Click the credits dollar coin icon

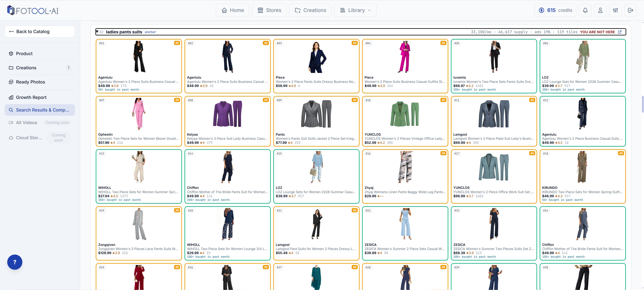point(541,10)
